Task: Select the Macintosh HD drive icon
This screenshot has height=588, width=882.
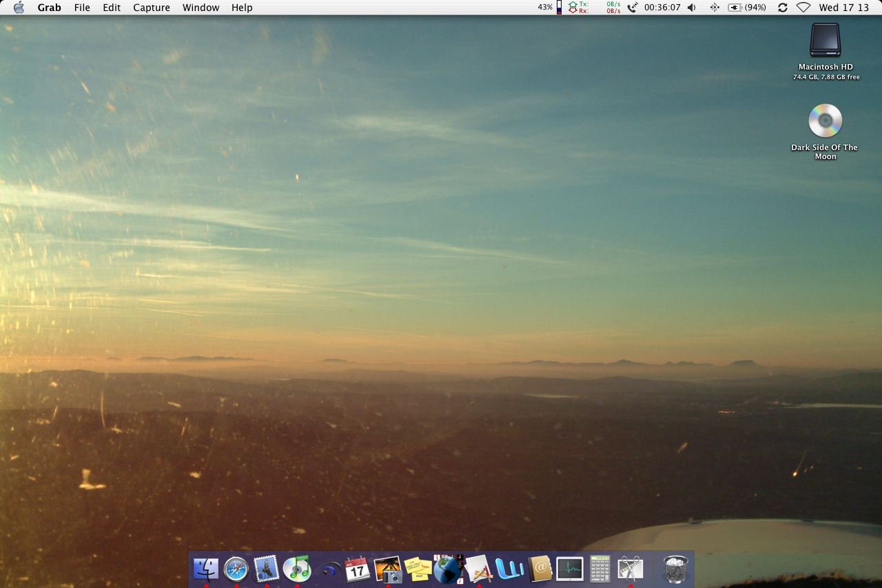Action: (x=825, y=41)
